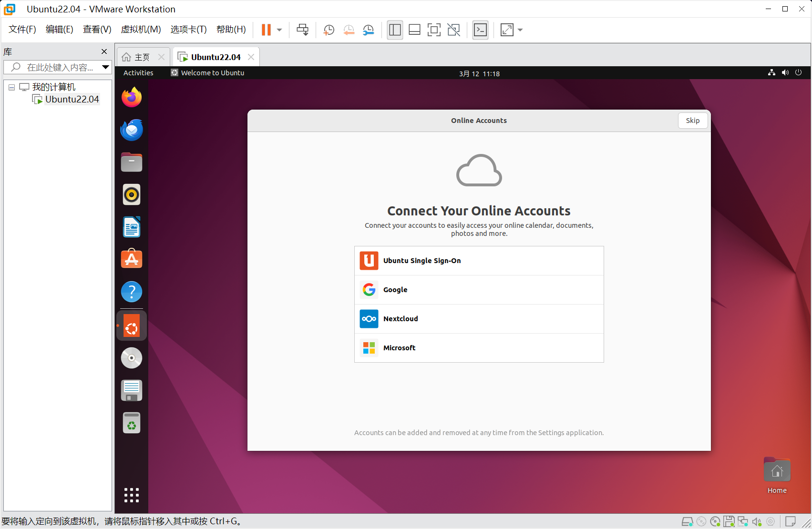The height and width of the screenshot is (529, 812).
Task: Choose Google online account option
Action: 479,290
